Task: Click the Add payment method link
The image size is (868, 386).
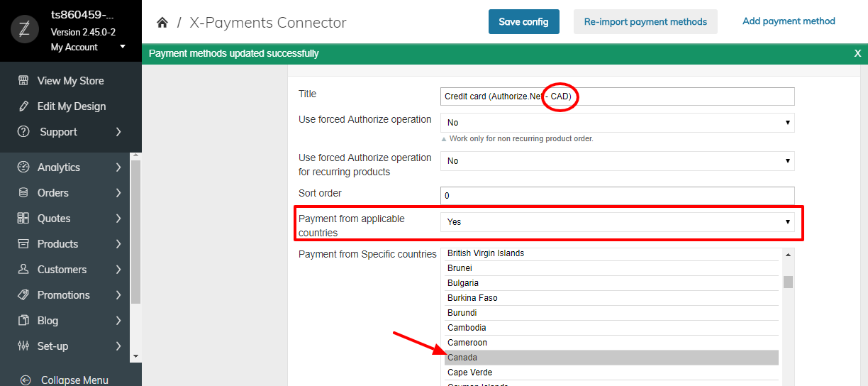Action: click(x=789, y=21)
